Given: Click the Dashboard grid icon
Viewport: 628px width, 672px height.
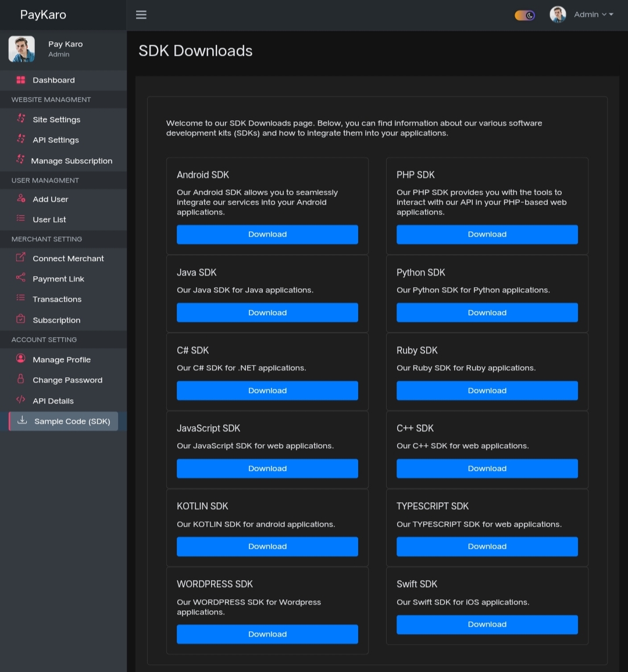Looking at the screenshot, I should (x=21, y=80).
